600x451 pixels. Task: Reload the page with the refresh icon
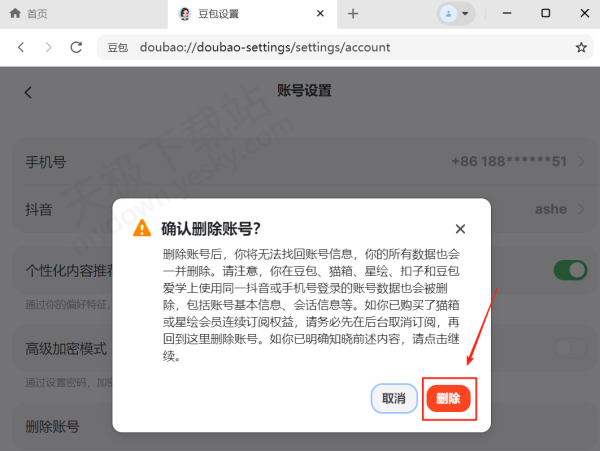76,47
